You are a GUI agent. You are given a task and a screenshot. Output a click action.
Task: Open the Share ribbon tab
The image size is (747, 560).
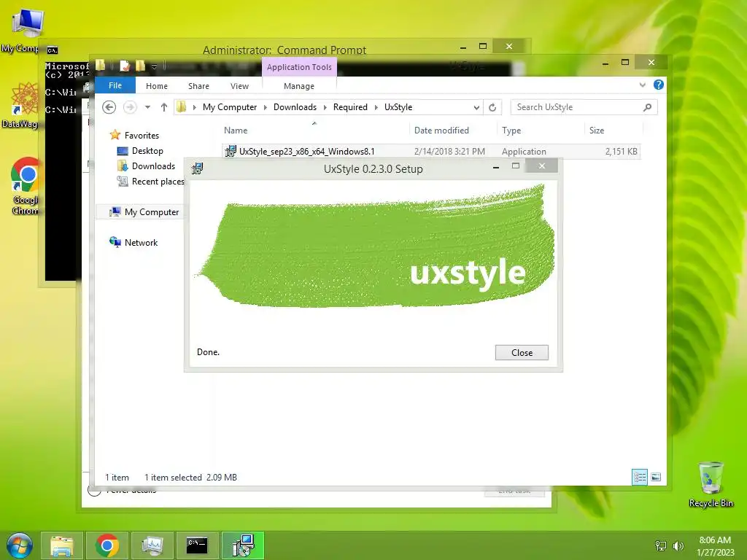198,86
